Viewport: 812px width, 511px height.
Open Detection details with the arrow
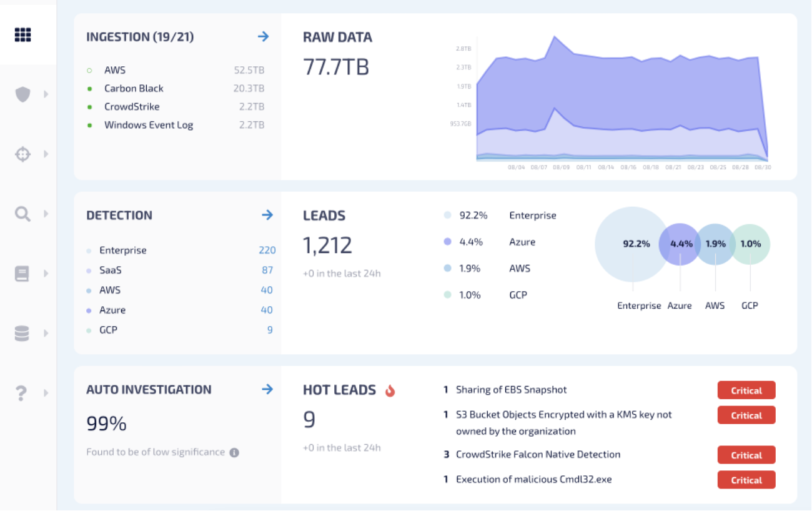coord(267,215)
